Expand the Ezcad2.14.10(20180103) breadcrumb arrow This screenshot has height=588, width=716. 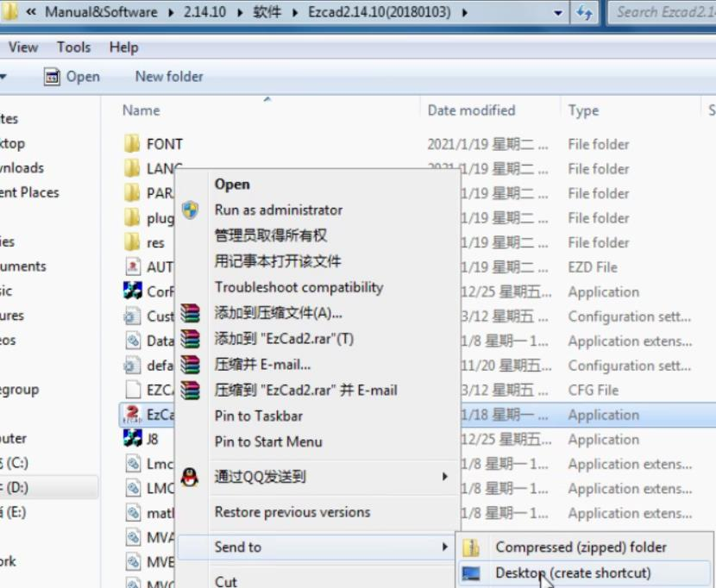tap(464, 12)
